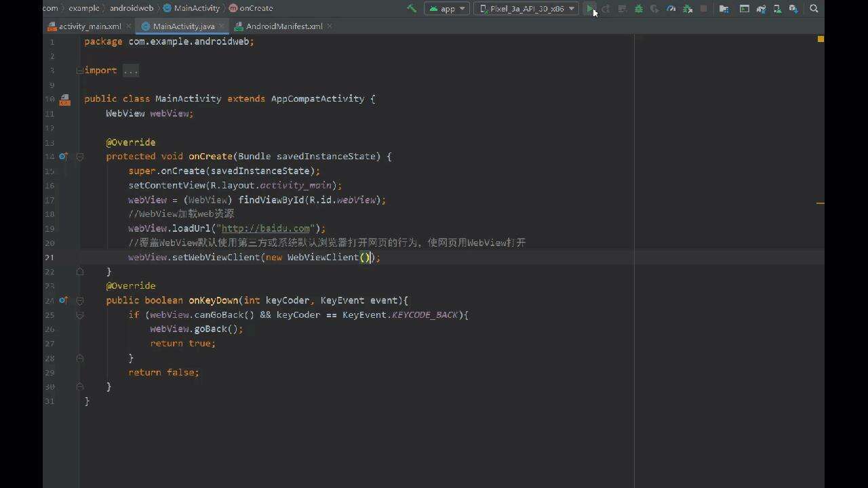Click the onCreate breadcrumb
868x488 pixels.
(x=251, y=8)
